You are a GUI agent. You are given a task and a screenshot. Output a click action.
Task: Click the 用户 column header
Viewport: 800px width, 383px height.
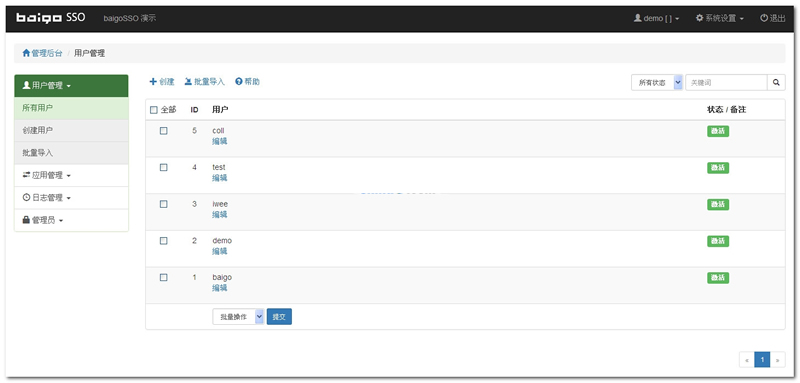point(220,110)
